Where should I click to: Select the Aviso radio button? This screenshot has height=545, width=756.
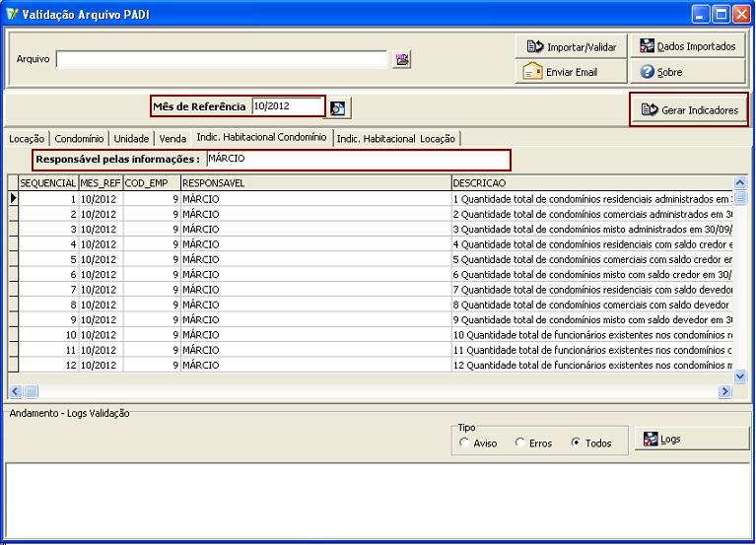point(465,443)
